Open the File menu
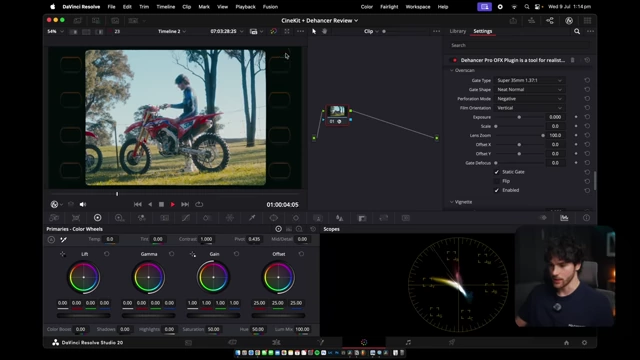The width and height of the screenshot is (640, 360). tap(111, 7)
